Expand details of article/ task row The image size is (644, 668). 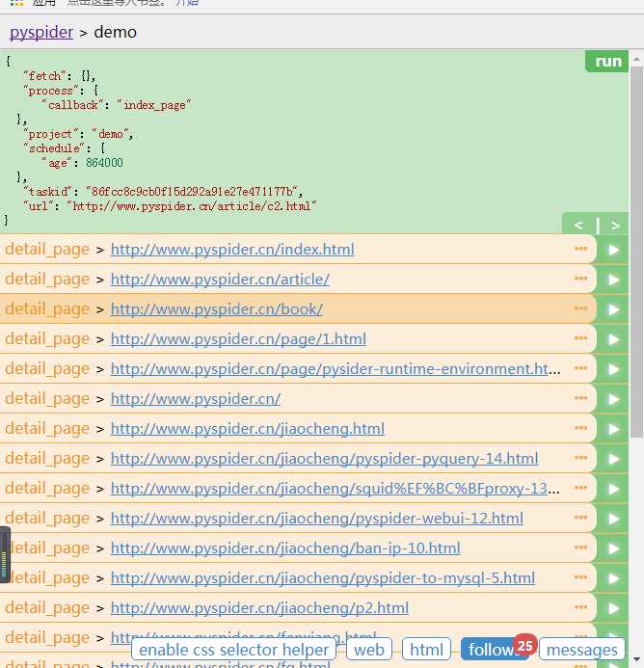pos(580,279)
